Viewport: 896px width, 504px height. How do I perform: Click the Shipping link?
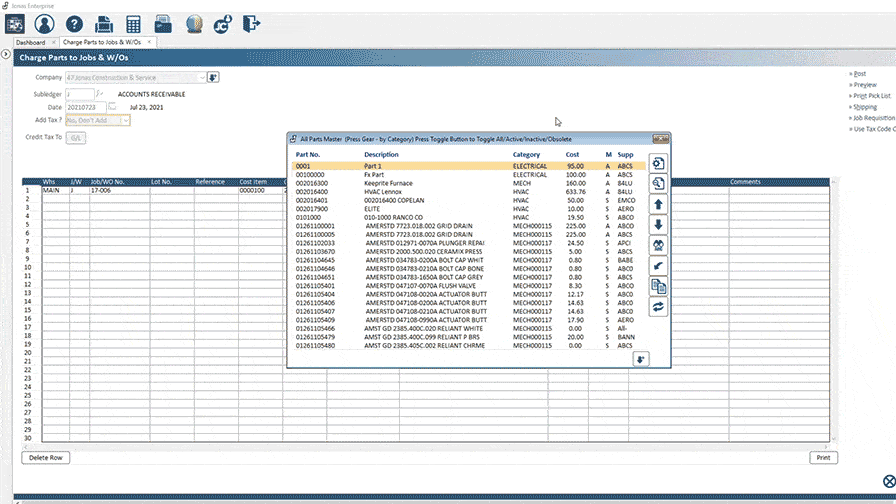tap(865, 107)
